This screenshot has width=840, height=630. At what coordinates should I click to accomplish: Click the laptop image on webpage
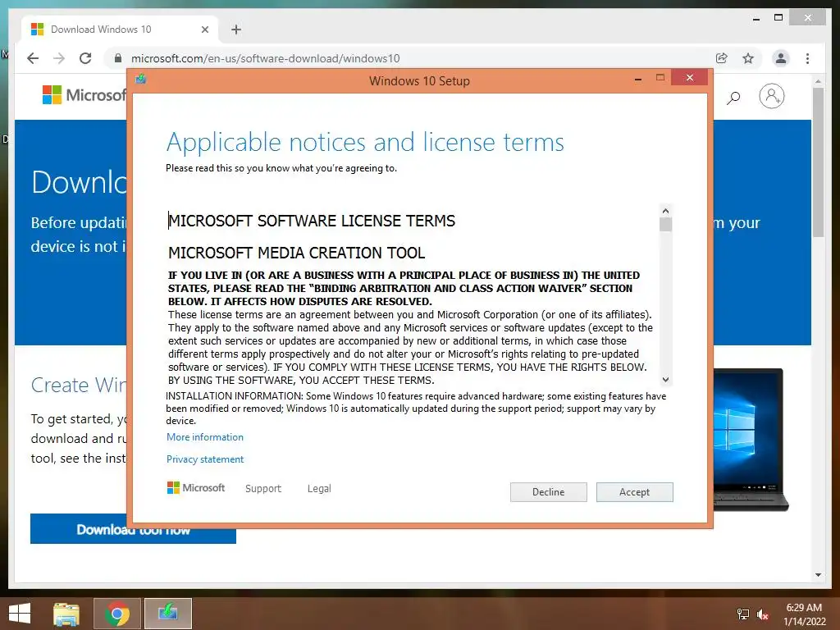(x=751, y=440)
